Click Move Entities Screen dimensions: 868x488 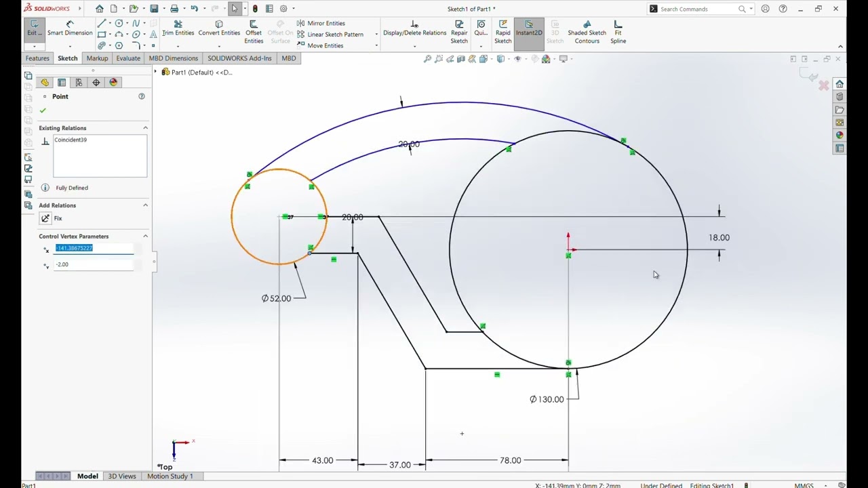pos(320,45)
